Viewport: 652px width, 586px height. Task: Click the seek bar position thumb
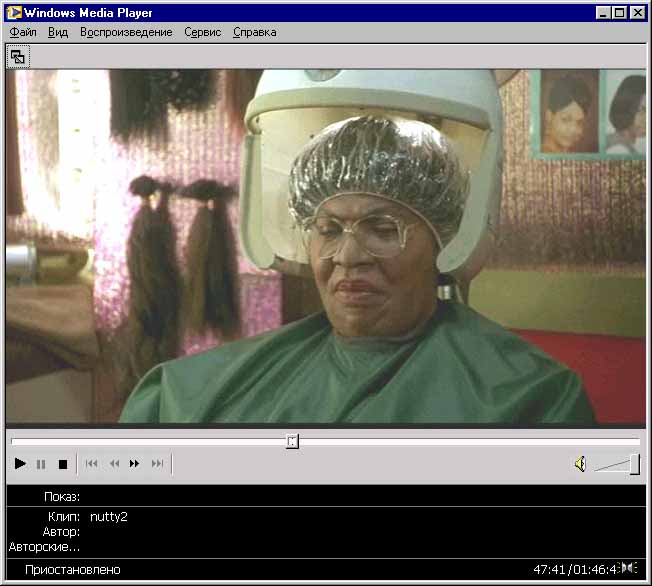pos(292,441)
